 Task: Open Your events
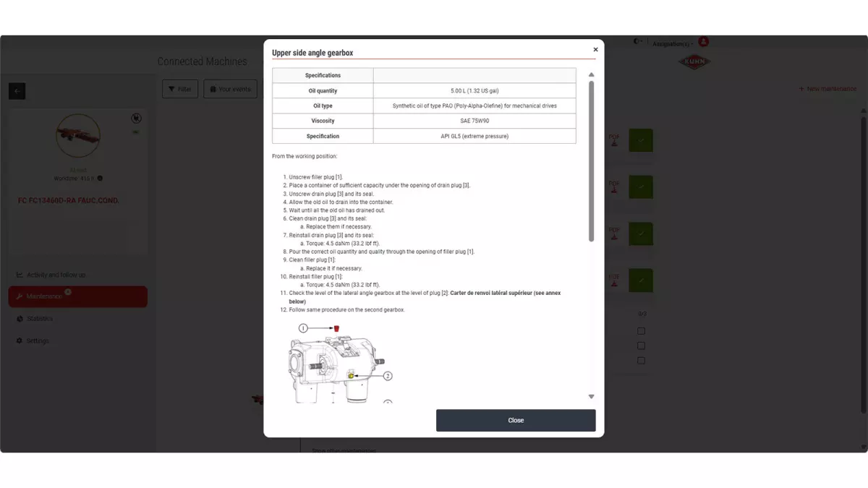click(x=230, y=89)
